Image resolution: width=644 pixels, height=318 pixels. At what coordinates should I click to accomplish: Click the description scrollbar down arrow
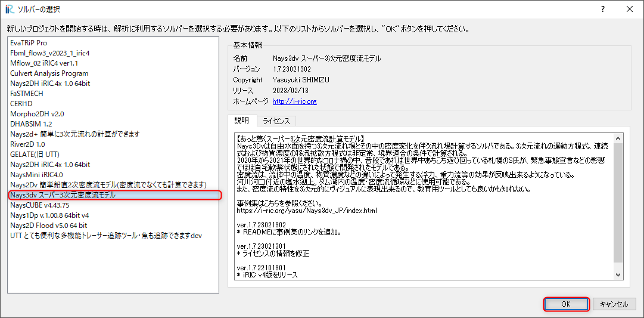coord(618,274)
